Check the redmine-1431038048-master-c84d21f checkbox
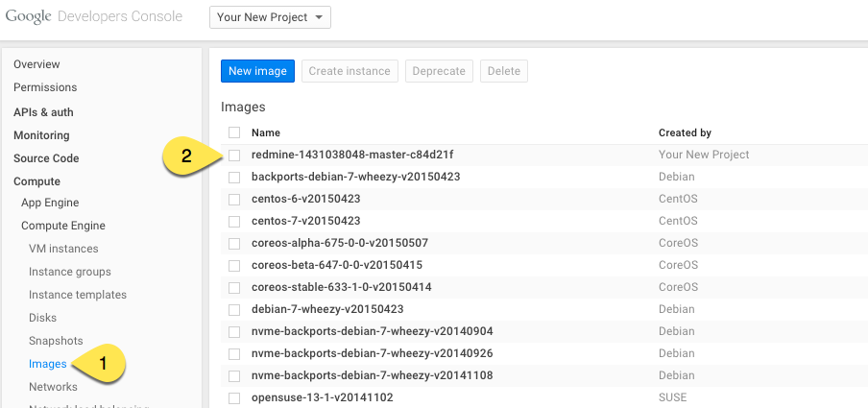868x408 pixels. click(x=234, y=155)
